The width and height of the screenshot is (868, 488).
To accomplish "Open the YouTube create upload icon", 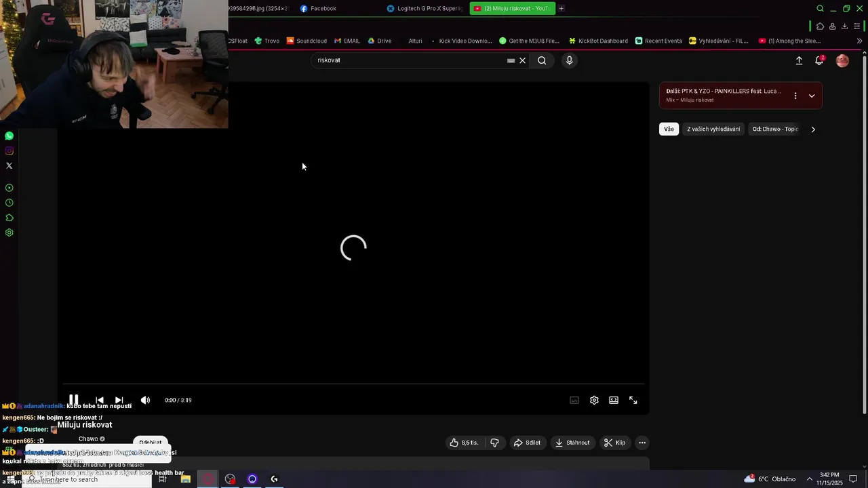I will (799, 60).
